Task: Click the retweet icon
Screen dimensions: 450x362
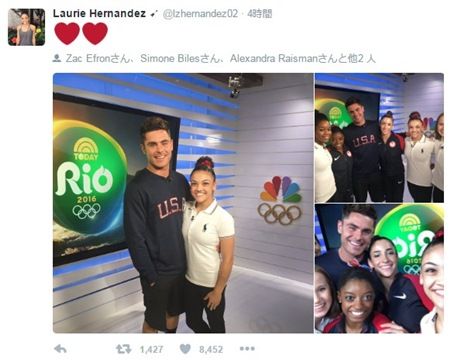Action: [123, 349]
